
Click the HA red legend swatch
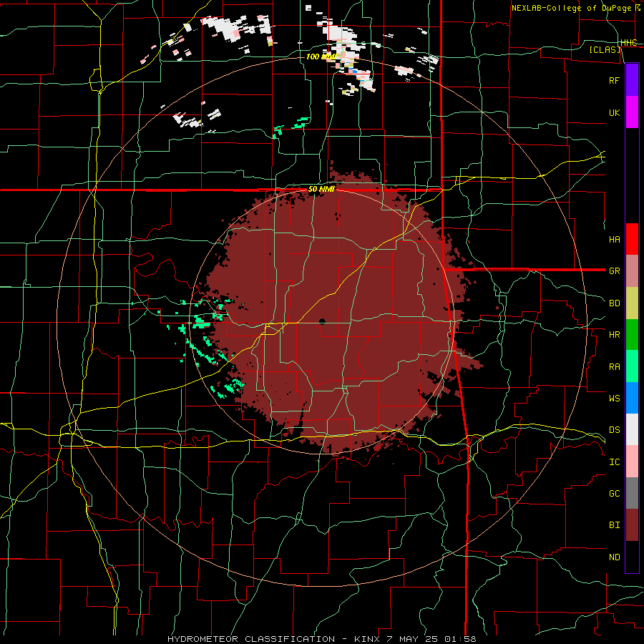pos(632,239)
